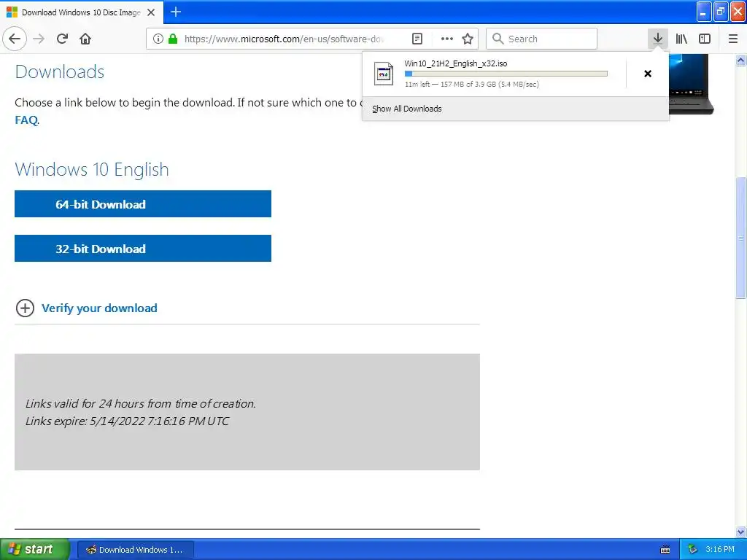
Task: Select Download Windows 1... taskbar button
Action: [135, 550]
